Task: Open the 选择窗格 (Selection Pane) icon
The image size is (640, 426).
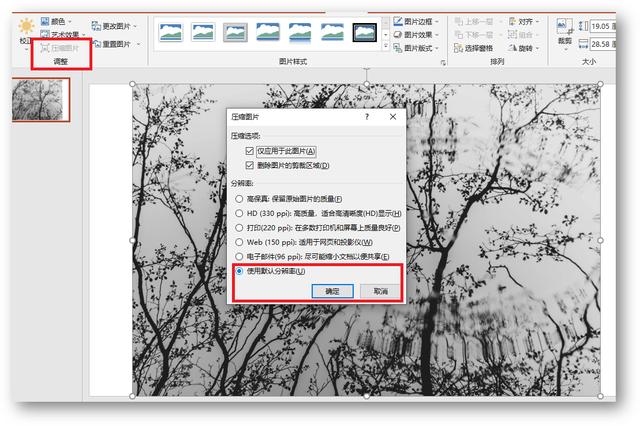Action: point(458,48)
